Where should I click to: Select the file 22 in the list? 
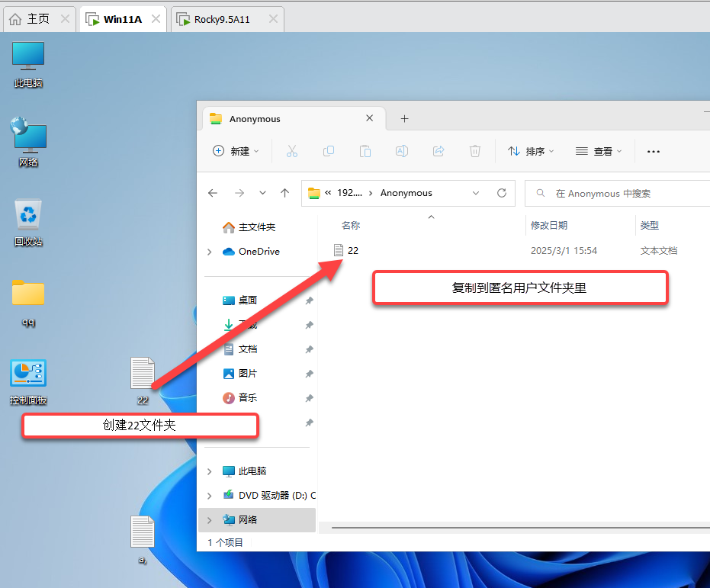[x=352, y=250]
